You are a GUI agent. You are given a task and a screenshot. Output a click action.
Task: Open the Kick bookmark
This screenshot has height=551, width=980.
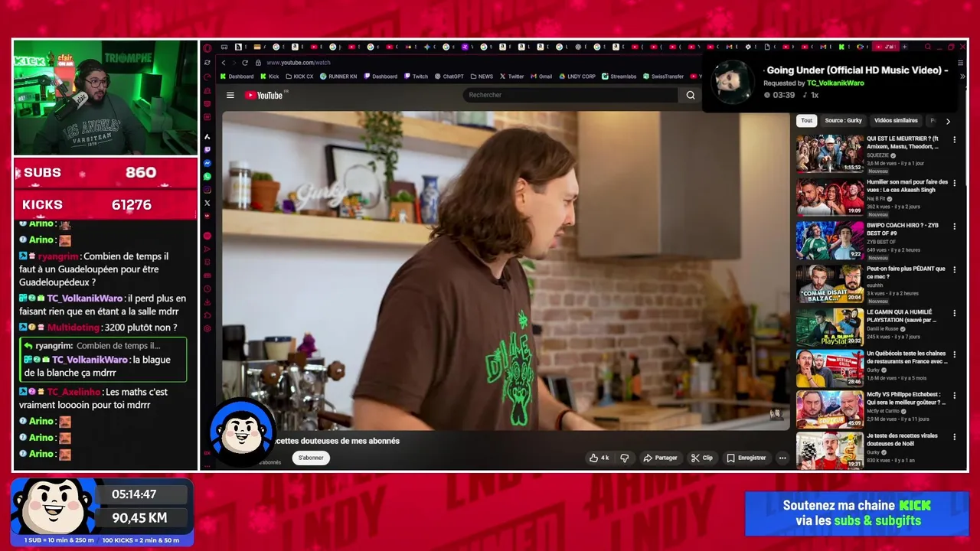(269, 77)
